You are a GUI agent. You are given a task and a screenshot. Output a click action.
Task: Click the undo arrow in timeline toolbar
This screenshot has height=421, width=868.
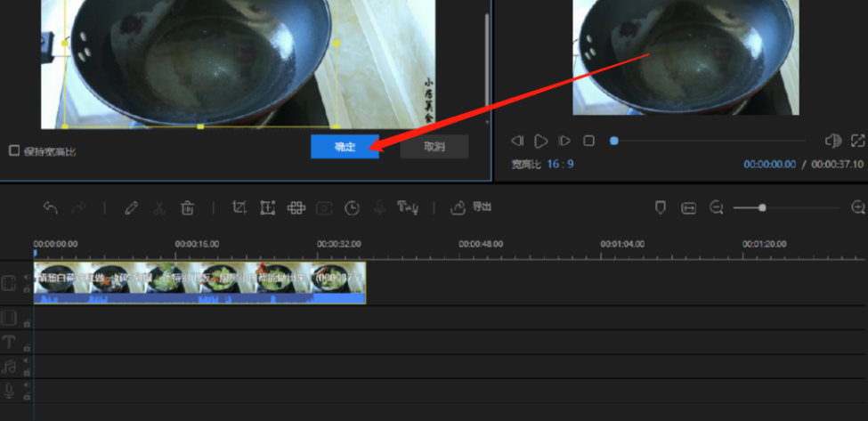(x=51, y=208)
